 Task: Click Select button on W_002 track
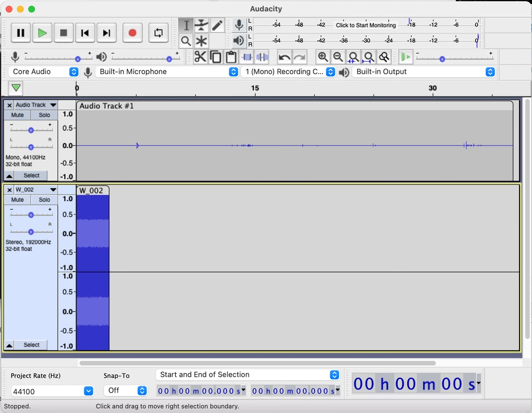coord(31,345)
